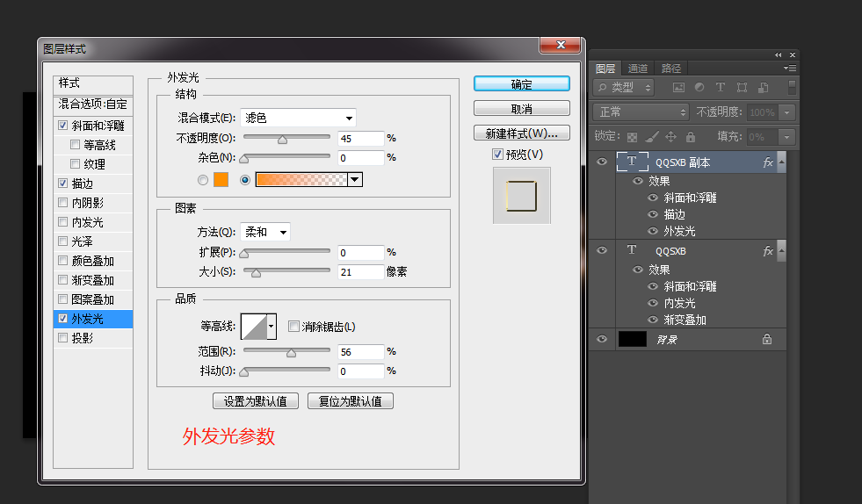Click 复位为默认值 button
The height and width of the screenshot is (504, 862).
coord(351,401)
